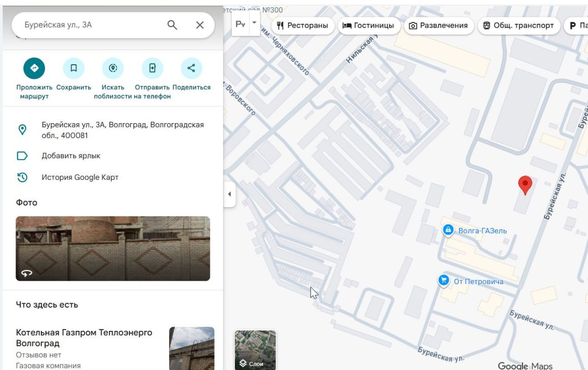Image resolution: width=588 pixels, height=370 pixels.
Task: Click Добавить ярлык option
Action: [71, 156]
